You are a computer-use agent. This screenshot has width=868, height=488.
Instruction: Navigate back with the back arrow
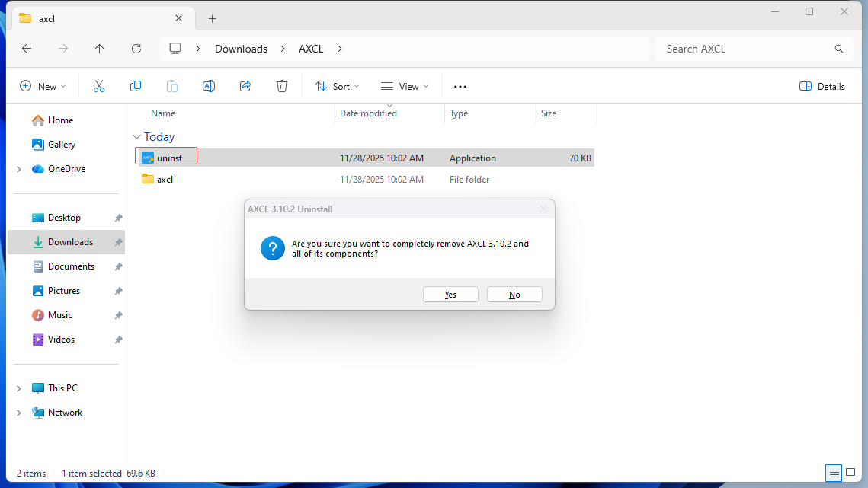click(x=27, y=49)
